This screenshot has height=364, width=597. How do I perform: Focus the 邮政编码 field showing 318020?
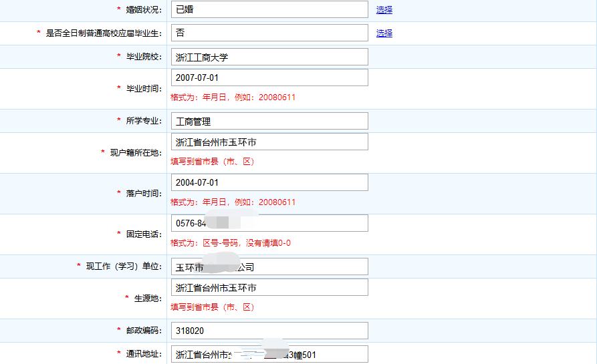pos(269,331)
